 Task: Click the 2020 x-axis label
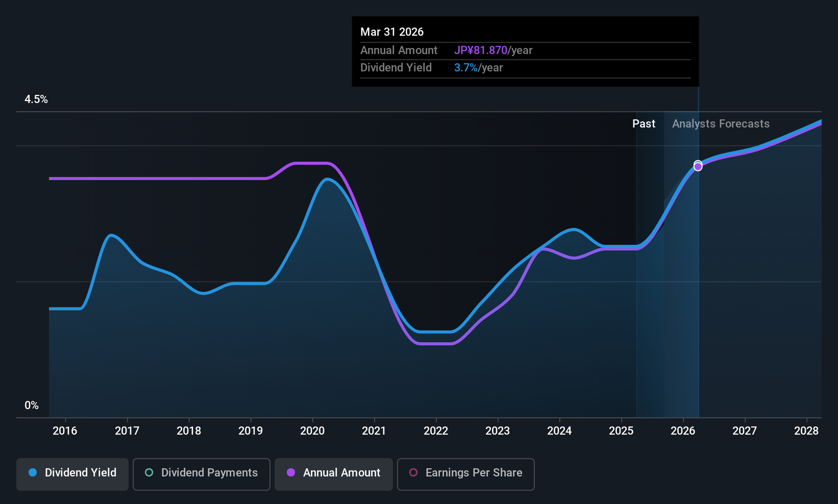312,431
